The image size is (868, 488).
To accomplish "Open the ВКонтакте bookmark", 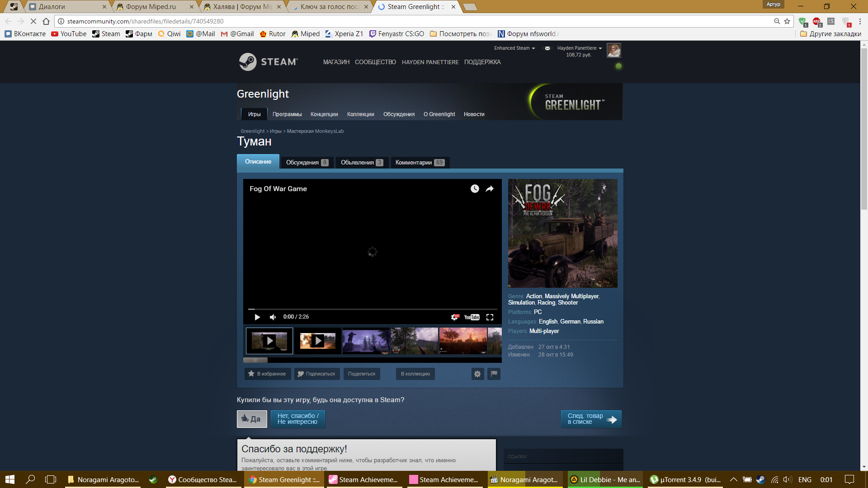I will click(25, 34).
